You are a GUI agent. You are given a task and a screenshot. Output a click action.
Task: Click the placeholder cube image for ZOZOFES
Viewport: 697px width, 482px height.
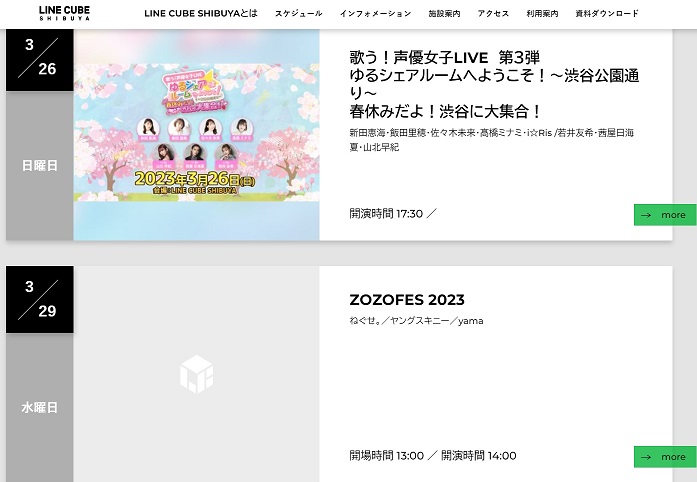196,374
